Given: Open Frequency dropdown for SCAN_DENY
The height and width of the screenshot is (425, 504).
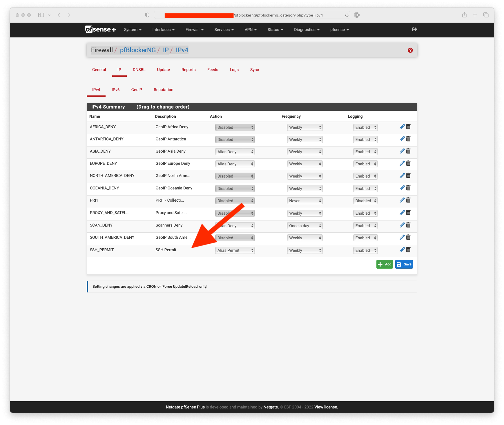Looking at the screenshot, I should (x=305, y=226).
